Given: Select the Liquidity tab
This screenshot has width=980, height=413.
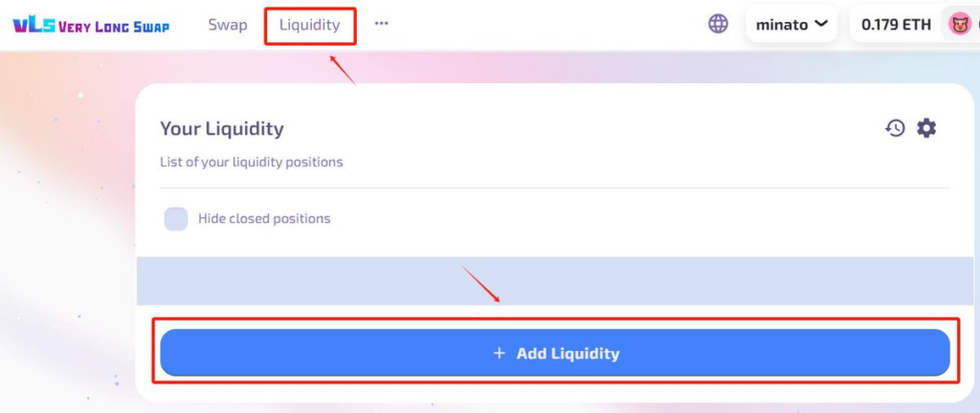Looking at the screenshot, I should pyautogui.click(x=310, y=25).
